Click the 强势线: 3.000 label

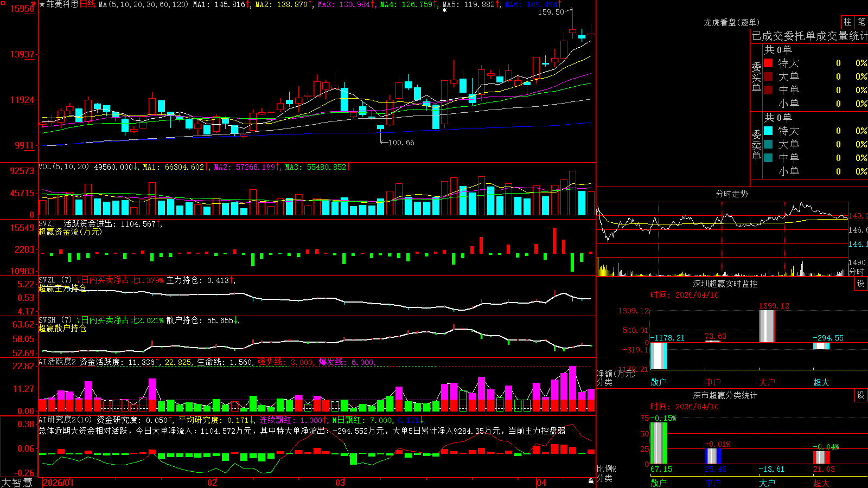coord(285,362)
